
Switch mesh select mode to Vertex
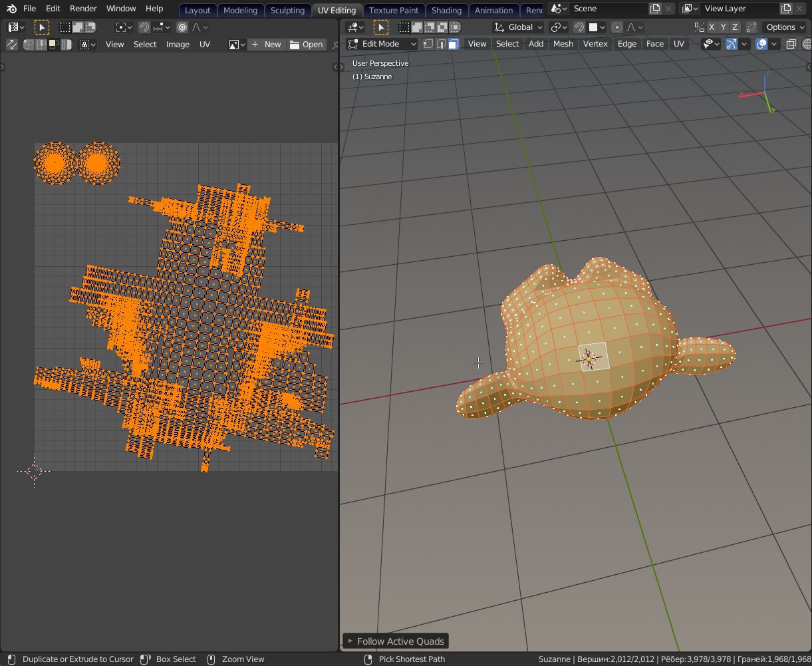(x=428, y=44)
